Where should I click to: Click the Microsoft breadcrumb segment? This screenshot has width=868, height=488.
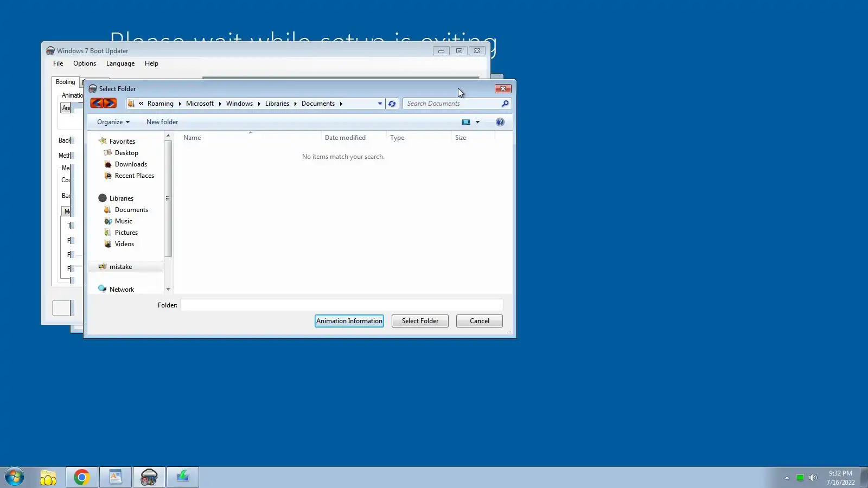click(x=200, y=104)
